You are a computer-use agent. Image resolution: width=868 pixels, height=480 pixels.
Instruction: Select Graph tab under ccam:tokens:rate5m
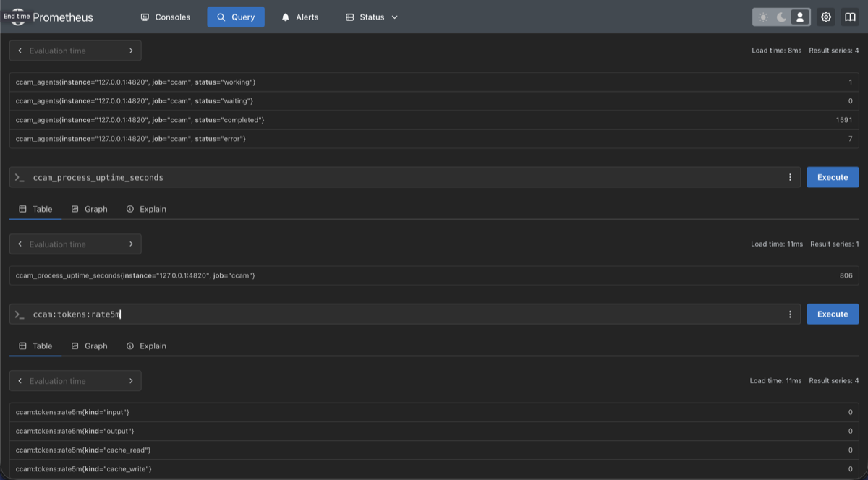click(x=90, y=346)
